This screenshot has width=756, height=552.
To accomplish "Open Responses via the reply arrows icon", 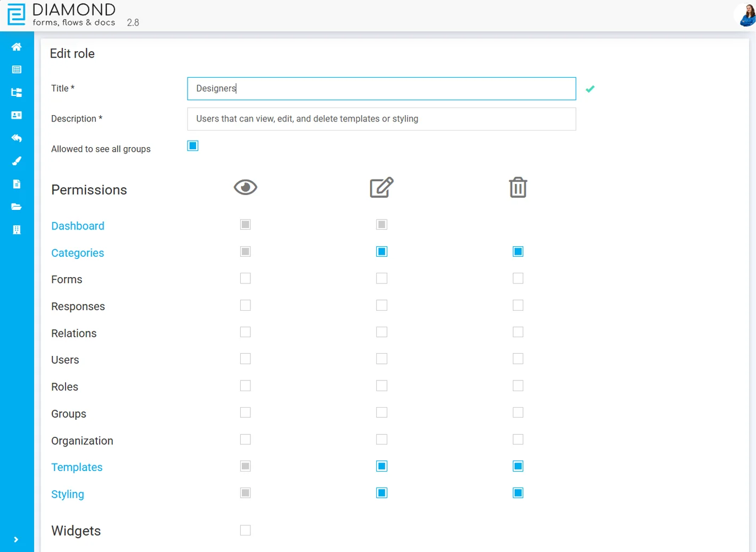I will point(17,138).
